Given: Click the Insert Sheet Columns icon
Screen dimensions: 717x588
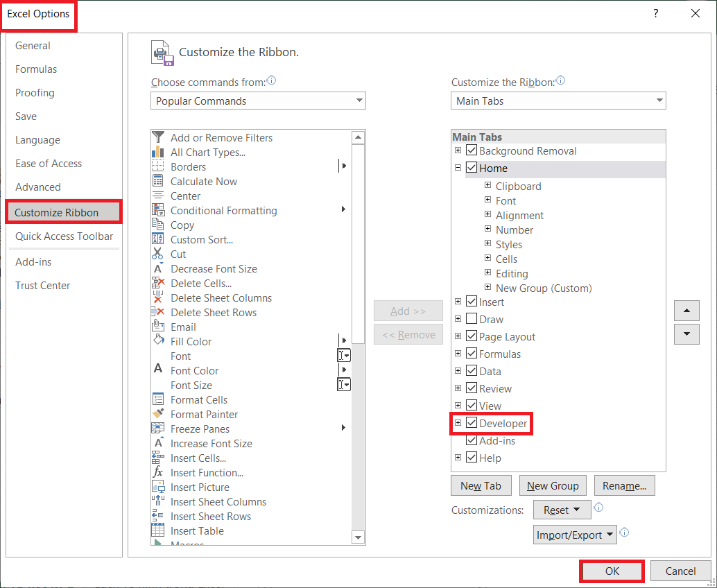Looking at the screenshot, I should (158, 501).
